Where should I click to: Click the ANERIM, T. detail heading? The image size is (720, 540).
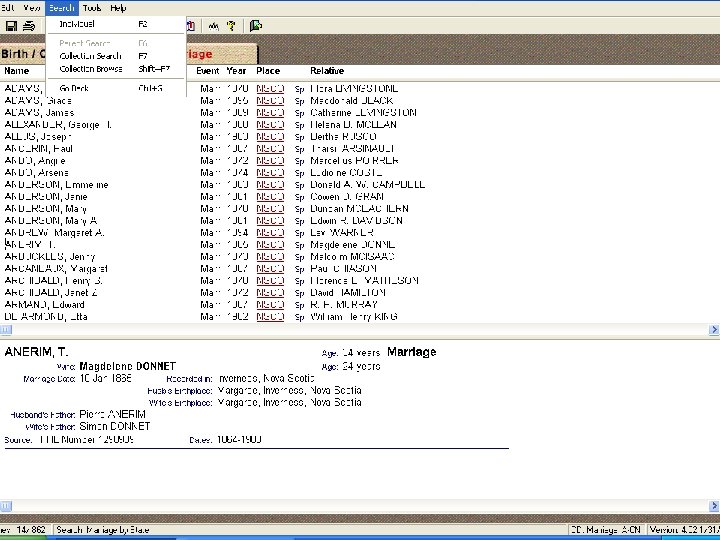[x=36, y=352]
